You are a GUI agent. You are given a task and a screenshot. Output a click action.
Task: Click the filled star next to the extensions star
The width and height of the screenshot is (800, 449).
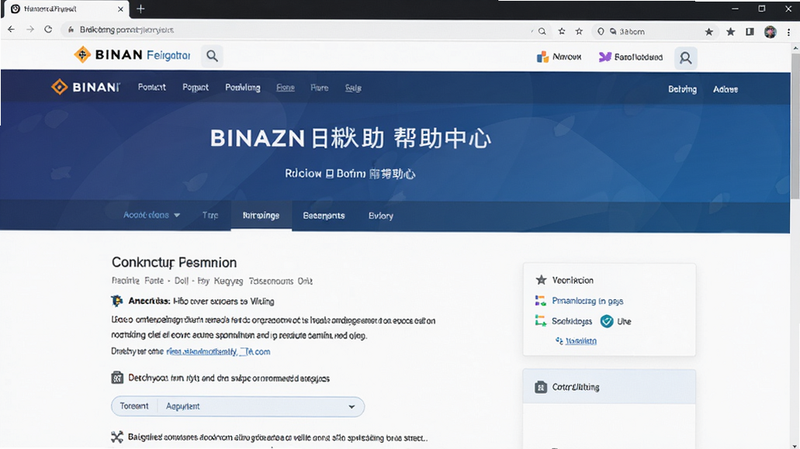[709, 32]
